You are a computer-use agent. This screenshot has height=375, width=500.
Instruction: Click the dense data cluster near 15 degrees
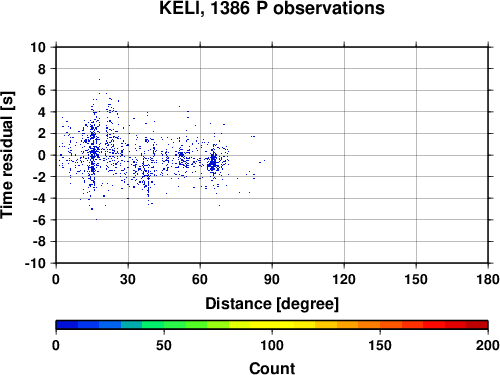coord(93,150)
